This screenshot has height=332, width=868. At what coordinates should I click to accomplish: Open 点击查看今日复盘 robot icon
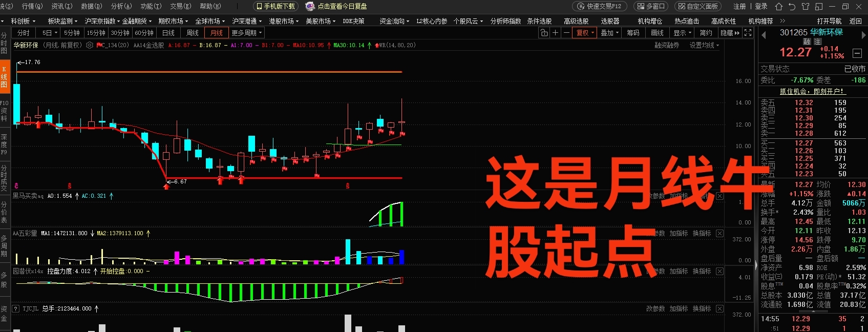coord(310,6)
